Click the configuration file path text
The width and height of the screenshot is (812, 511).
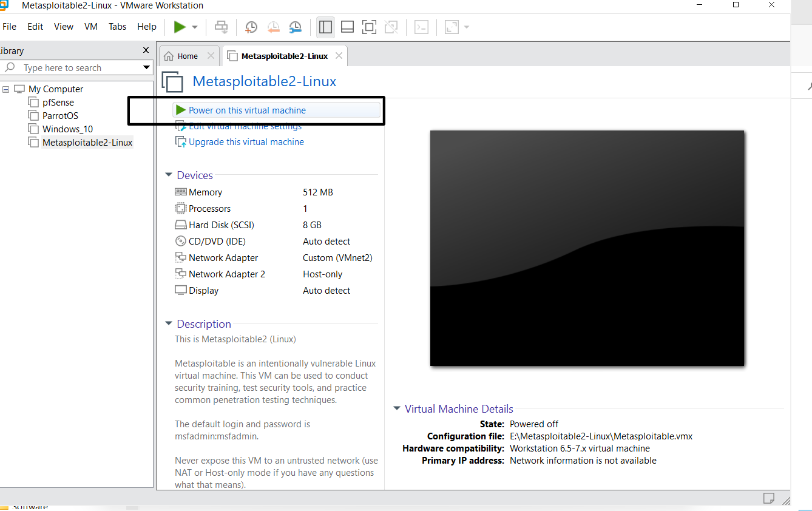(601, 436)
